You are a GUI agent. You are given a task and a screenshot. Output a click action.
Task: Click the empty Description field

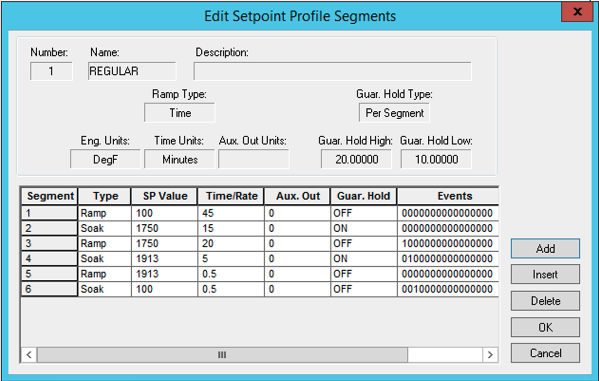332,71
